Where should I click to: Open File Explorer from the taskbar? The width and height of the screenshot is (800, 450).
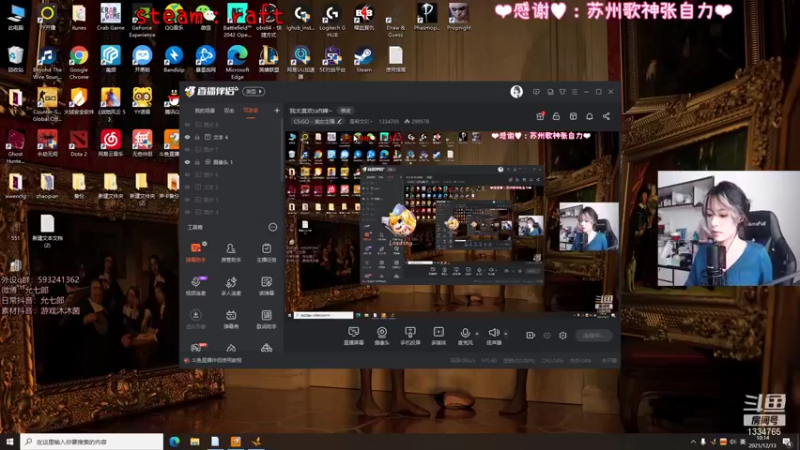click(x=195, y=442)
